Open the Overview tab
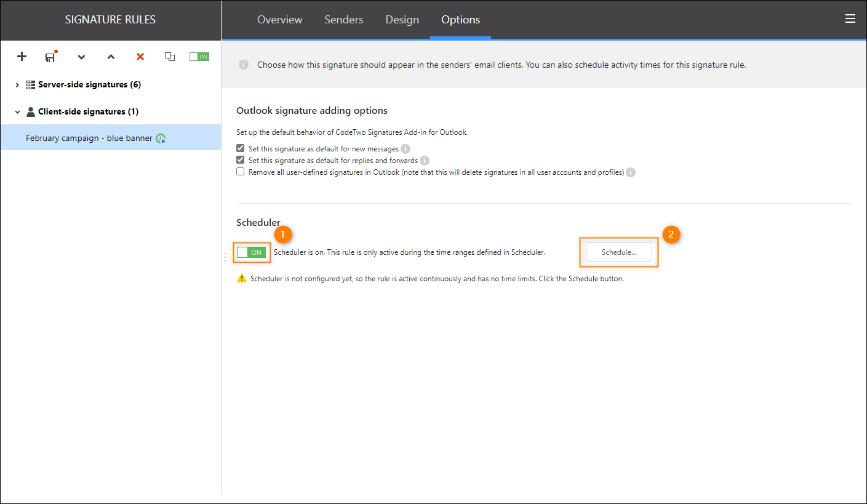The height and width of the screenshot is (504, 867). point(279,20)
